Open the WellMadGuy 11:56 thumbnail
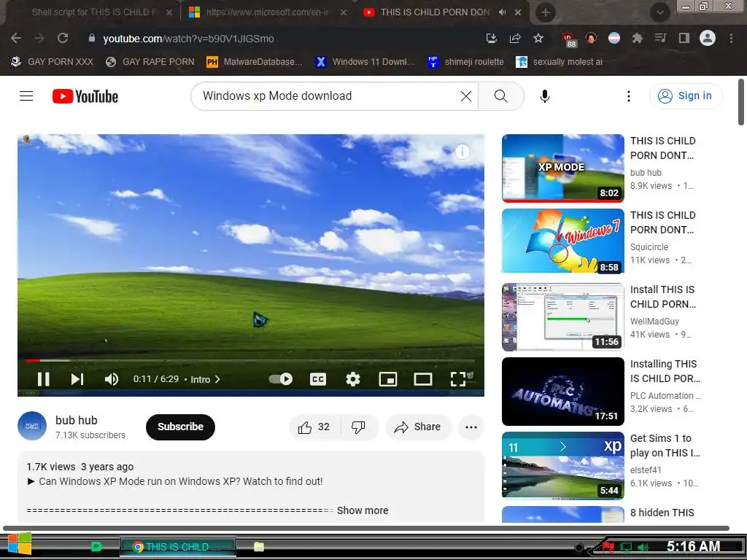The width and height of the screenshot is (747, 560). pyautogui.click(x=562, y=316)
